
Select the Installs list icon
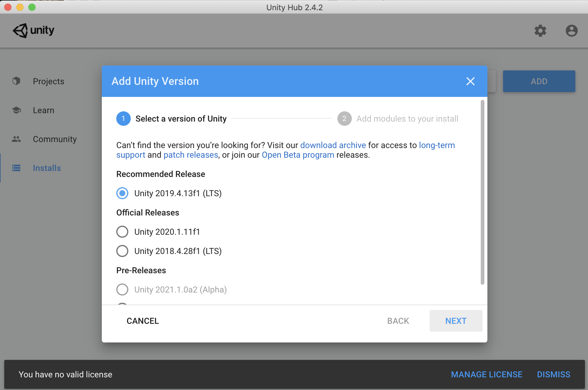click(x=16, y=168)
